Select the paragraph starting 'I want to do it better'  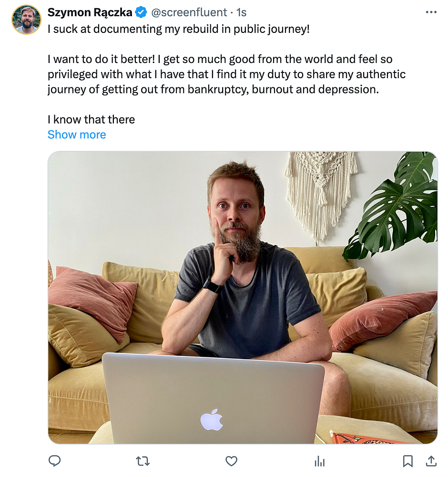tap(226, 74)
